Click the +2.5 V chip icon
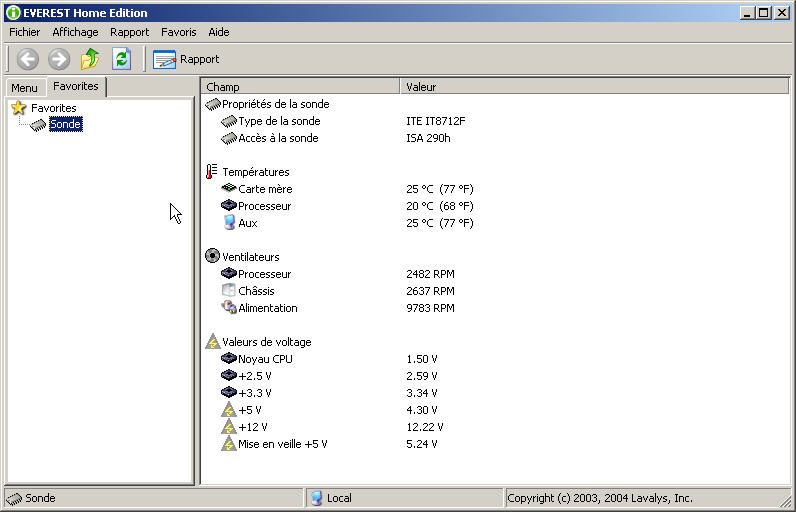796x512 pixels. pyautogui.click(x=229, y=376)
